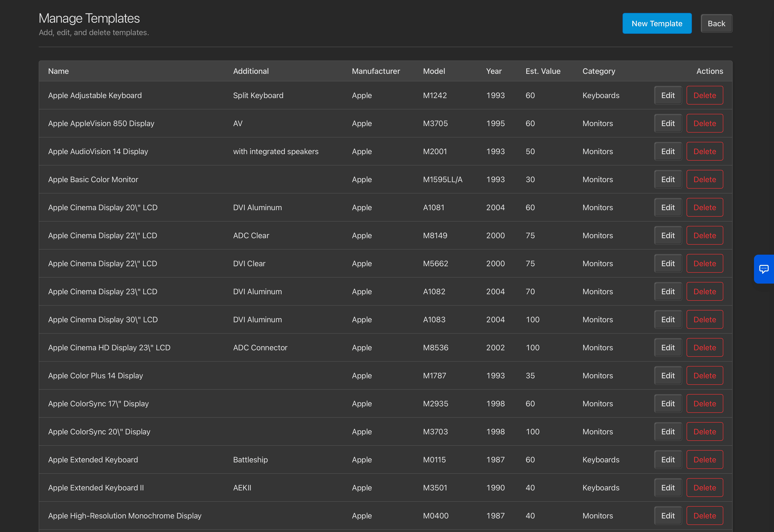Open the chat feedback widget icon
This screenshot has width=774, height=532.
764,269
